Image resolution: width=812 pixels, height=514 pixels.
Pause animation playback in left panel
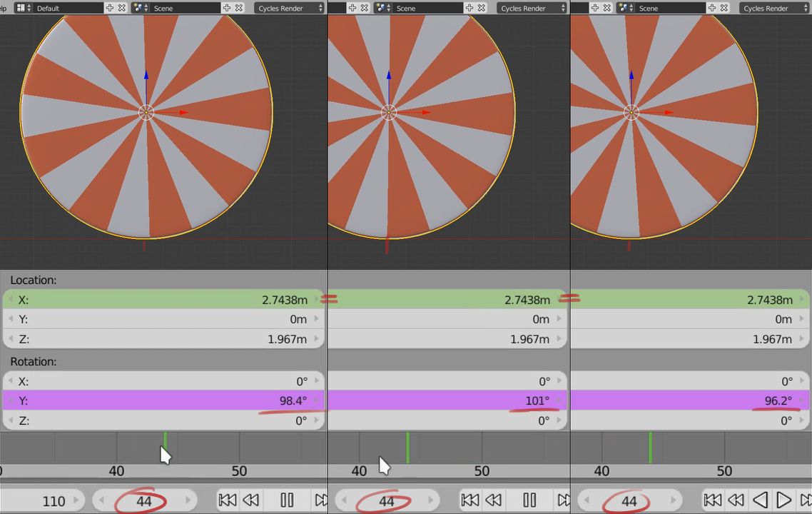tap(287, 500)
